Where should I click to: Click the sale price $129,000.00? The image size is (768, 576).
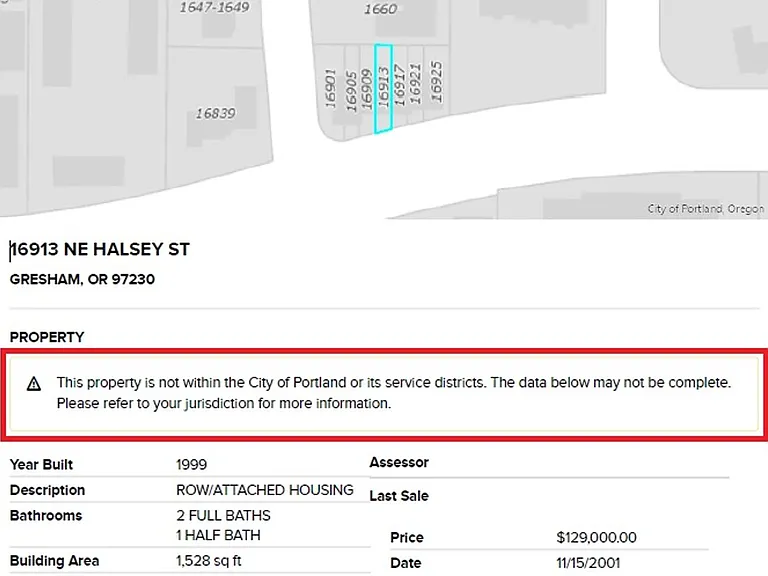[596, 538]
